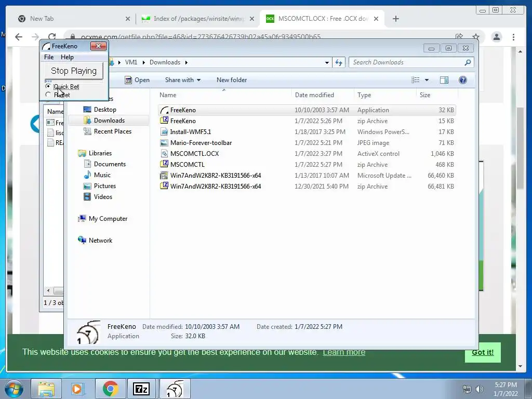
Task: Click the Downloads breadcrumb segment
Action: point(165,62)
